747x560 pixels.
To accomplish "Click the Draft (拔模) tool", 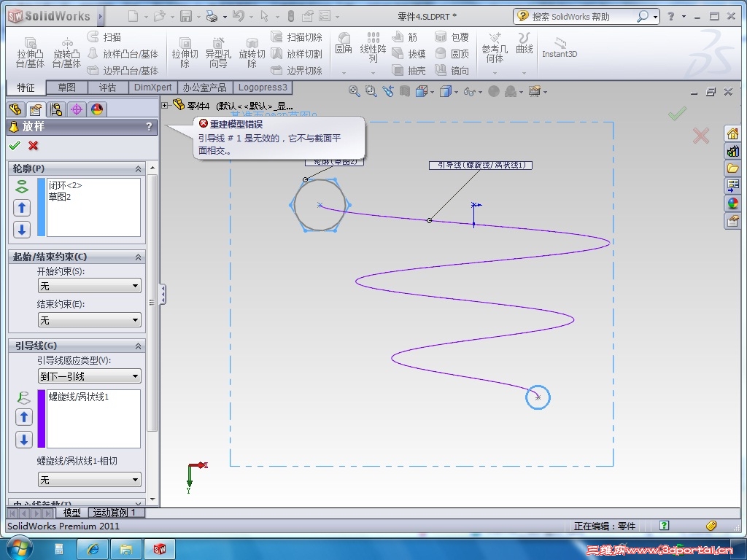I will click(409, 54).
